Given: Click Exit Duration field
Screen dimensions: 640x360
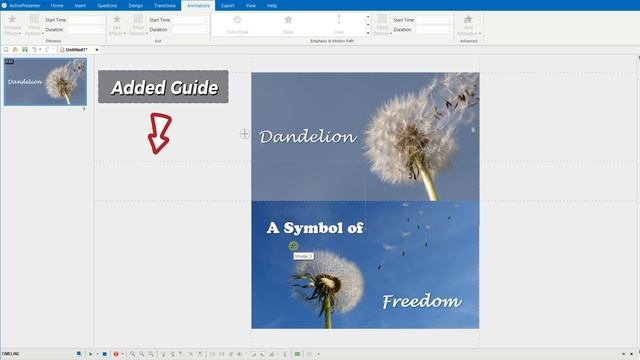Looking at the screenshot, I should 190,29.
